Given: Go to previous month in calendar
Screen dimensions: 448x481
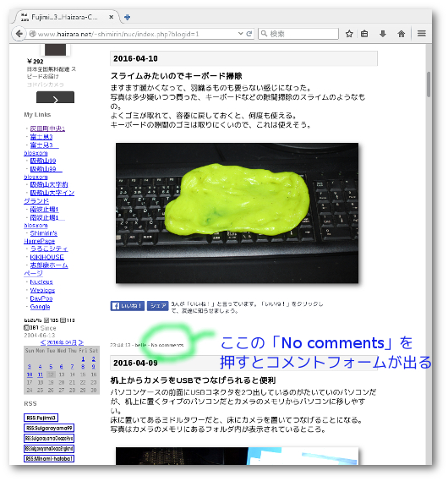Looking at the screenshot, I should pyautogui.click(x=43, y=342).
